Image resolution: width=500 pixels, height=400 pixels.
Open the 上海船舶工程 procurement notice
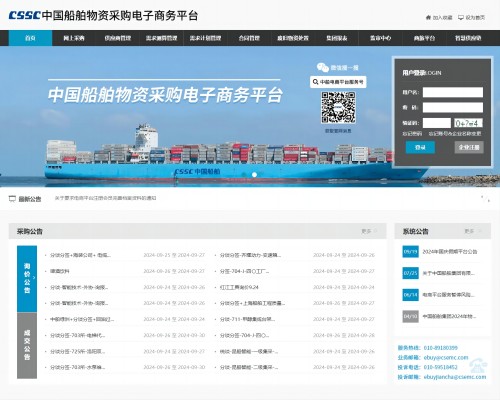tap(252, 303)
